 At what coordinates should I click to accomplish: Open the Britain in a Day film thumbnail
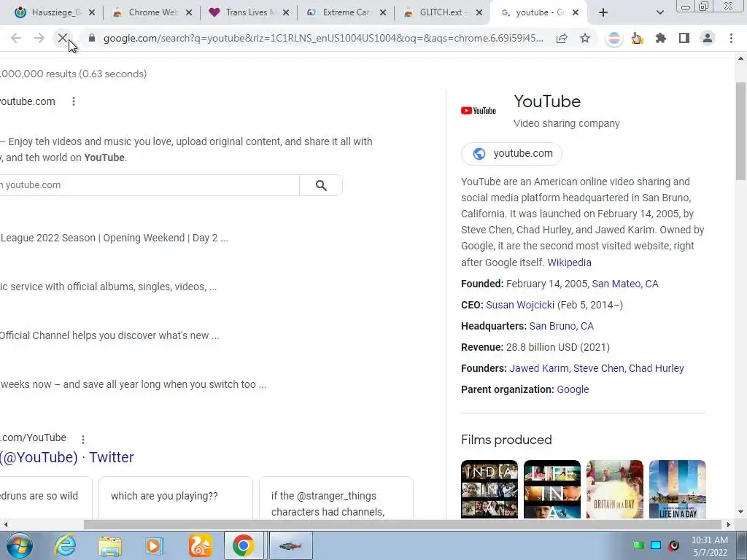coord(614,489)
